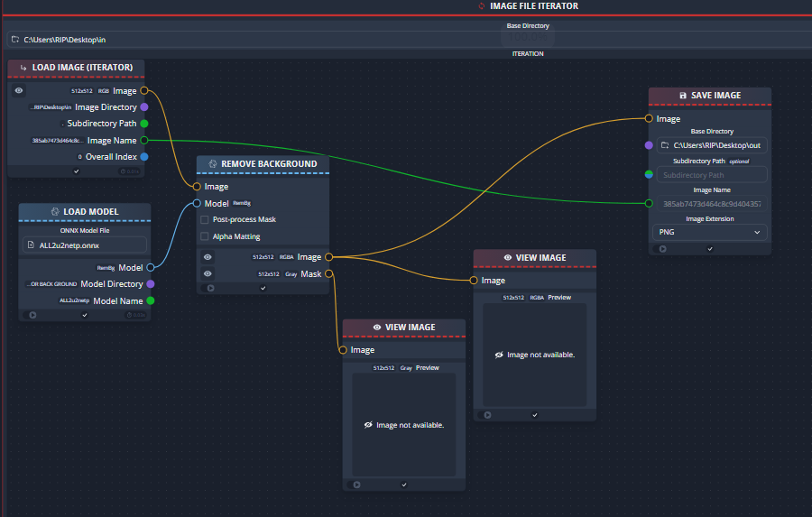Image resolution: width=812 pixels, height=517 pixels.
Task: Click the Save Image Base Directory folder icon
Action: (665, 145)
